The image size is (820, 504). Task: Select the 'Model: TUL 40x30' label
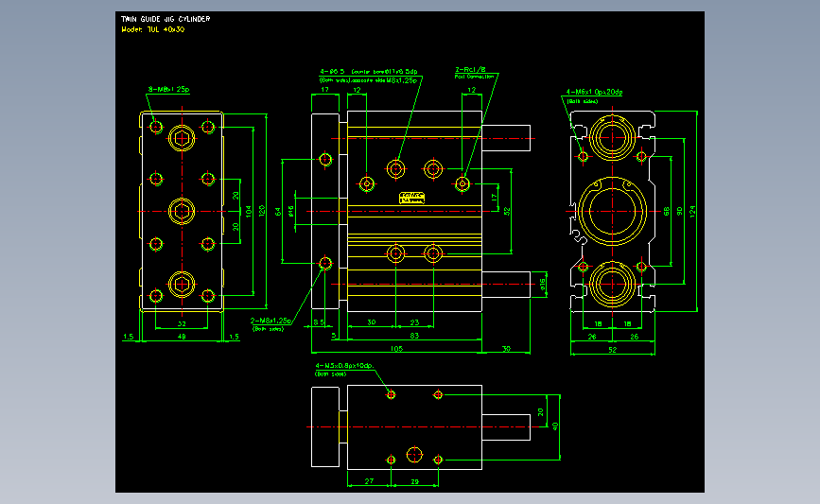[152, 30]
